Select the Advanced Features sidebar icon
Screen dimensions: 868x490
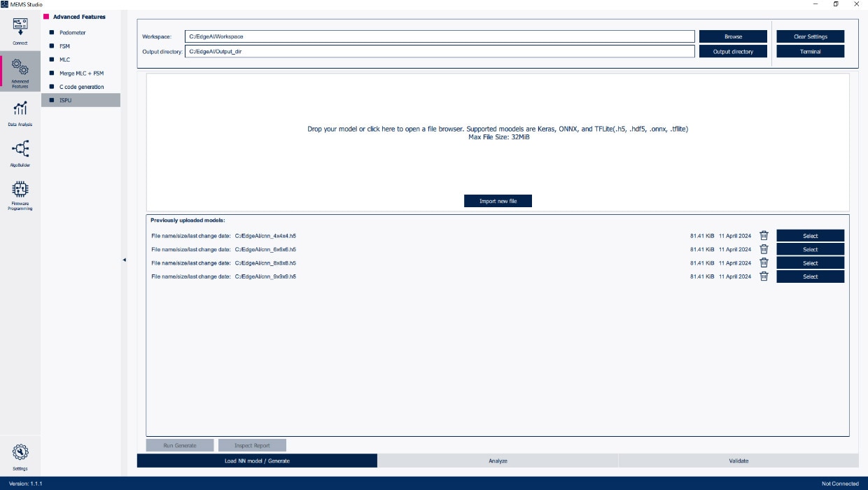(20, 71)
